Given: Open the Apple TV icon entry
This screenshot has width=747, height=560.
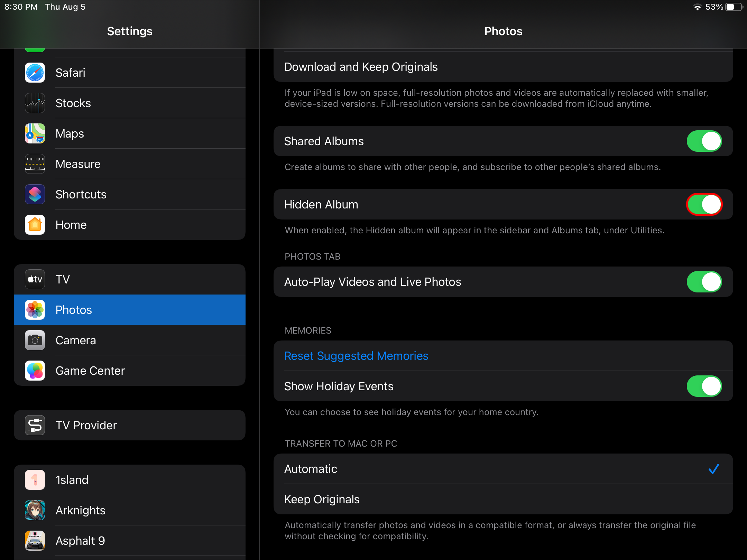Looking at the screenshot, I should point(35,279).
